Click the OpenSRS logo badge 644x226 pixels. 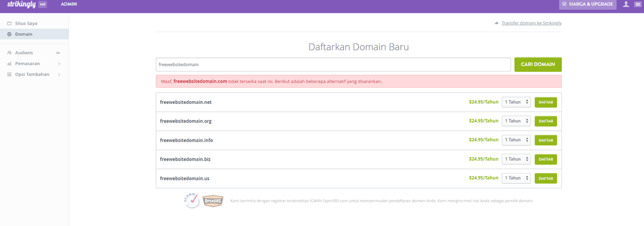[213, 201]
